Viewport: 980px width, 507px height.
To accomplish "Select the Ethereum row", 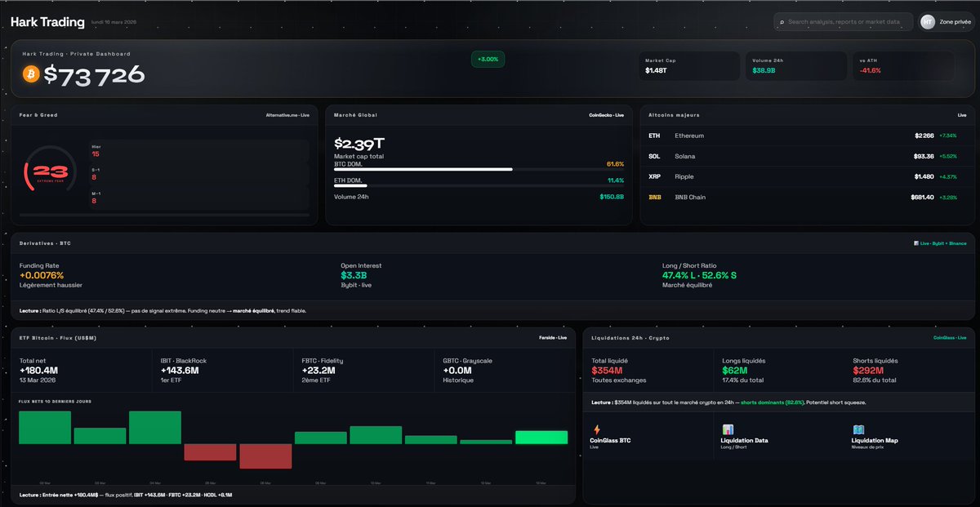I will 808,136.
